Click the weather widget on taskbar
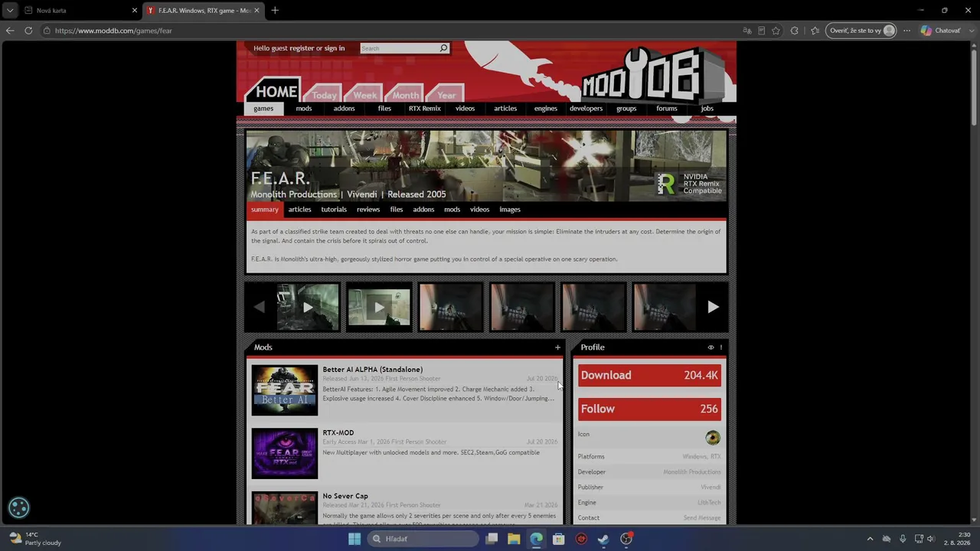The height and width of the screenshot is (551, 980). 34,539
